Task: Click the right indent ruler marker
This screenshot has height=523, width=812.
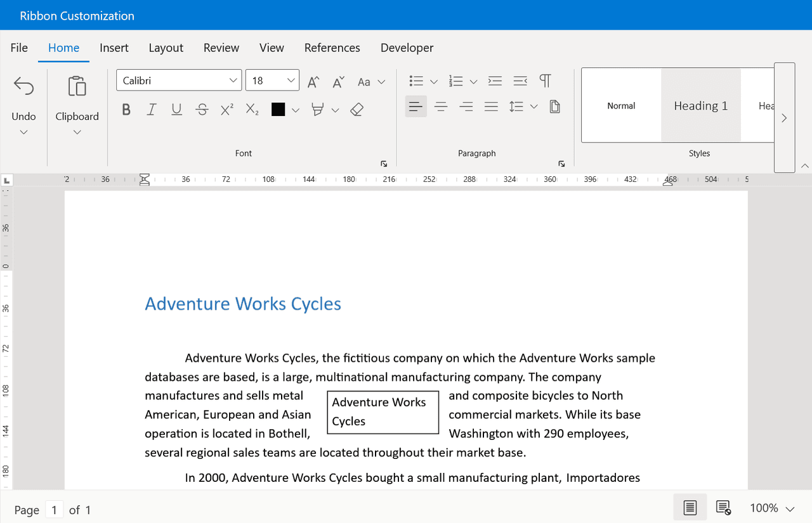Action: pyautogui.click(x=669, y=181)
